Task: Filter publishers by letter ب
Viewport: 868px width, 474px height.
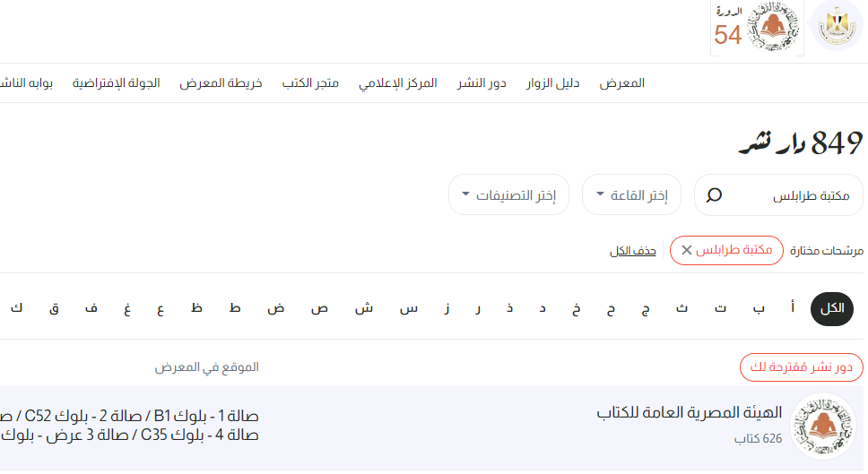Action: point(759,308)
